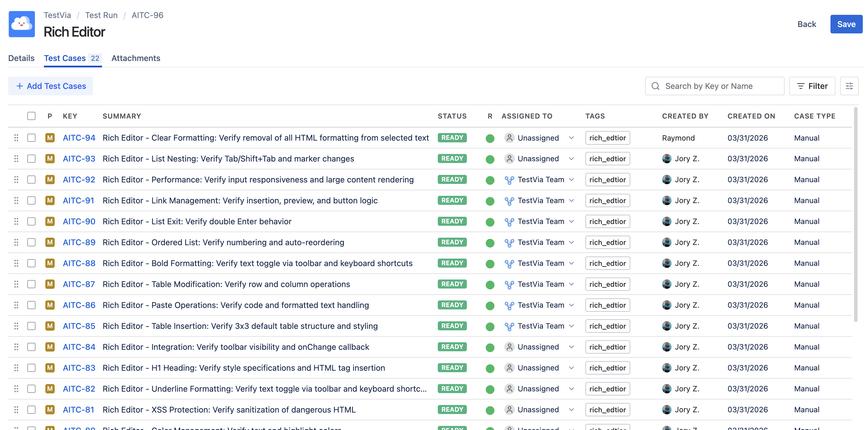Click the Search by Key or Name field
This screenshot has height=430, width=868.
[x=714, y=86]
